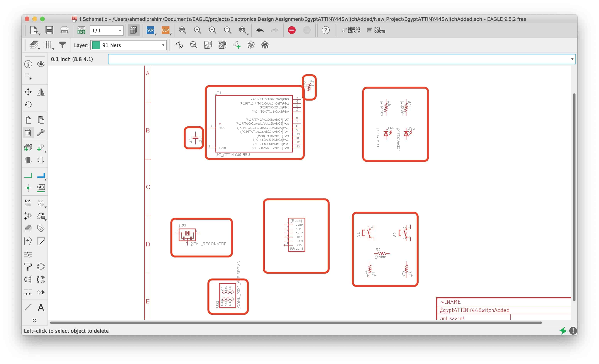Open the Grid settings icon
Viewport: 599px width, 364px height.
point(48,45)
